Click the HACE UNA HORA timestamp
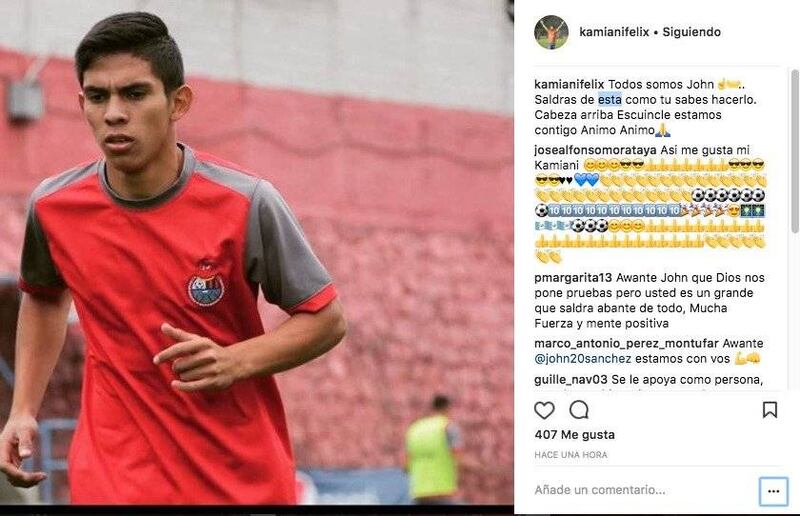The image size is (800, 516). 571,455
